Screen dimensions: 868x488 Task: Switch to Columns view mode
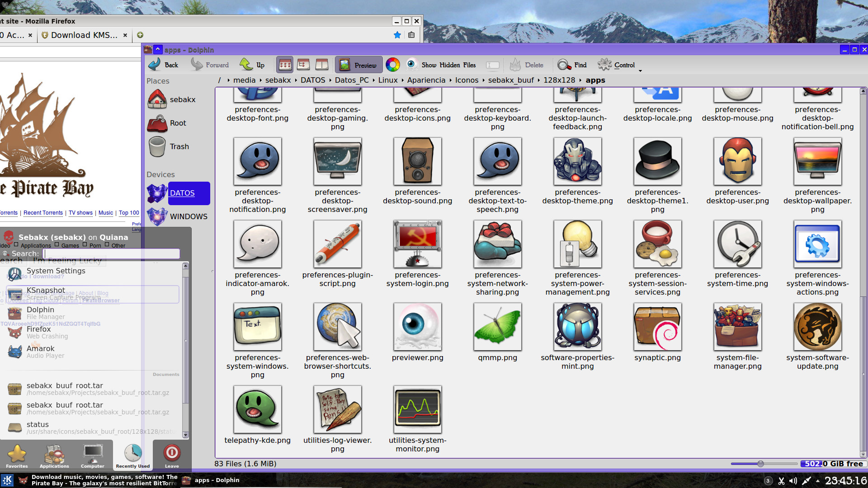point(322,65)
